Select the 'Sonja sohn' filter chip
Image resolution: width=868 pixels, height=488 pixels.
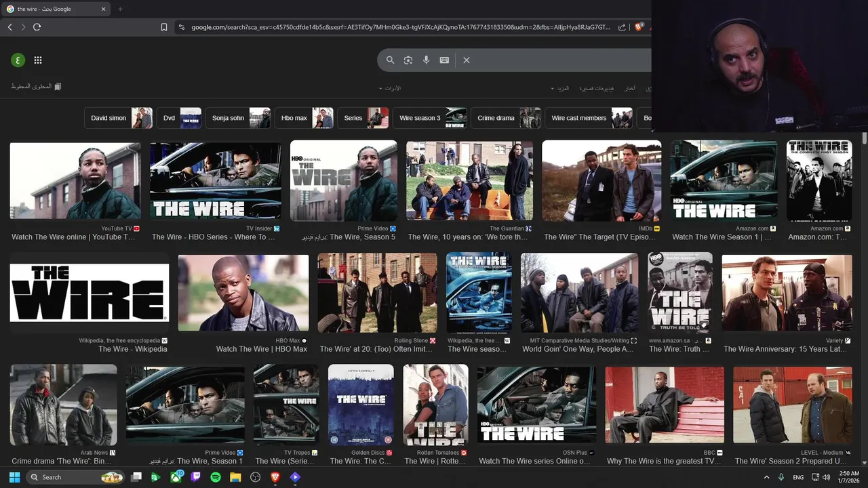tap(238, 118)
